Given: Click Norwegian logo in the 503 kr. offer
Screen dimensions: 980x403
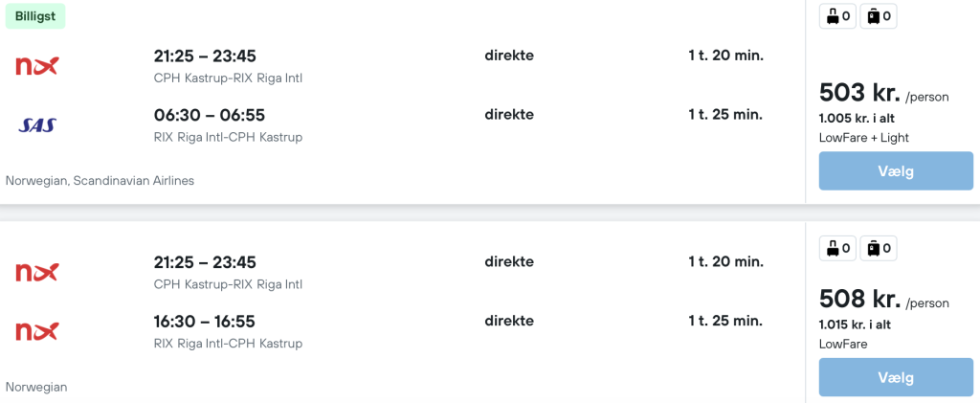Looking at the screenshot, I should coord(37,65).
